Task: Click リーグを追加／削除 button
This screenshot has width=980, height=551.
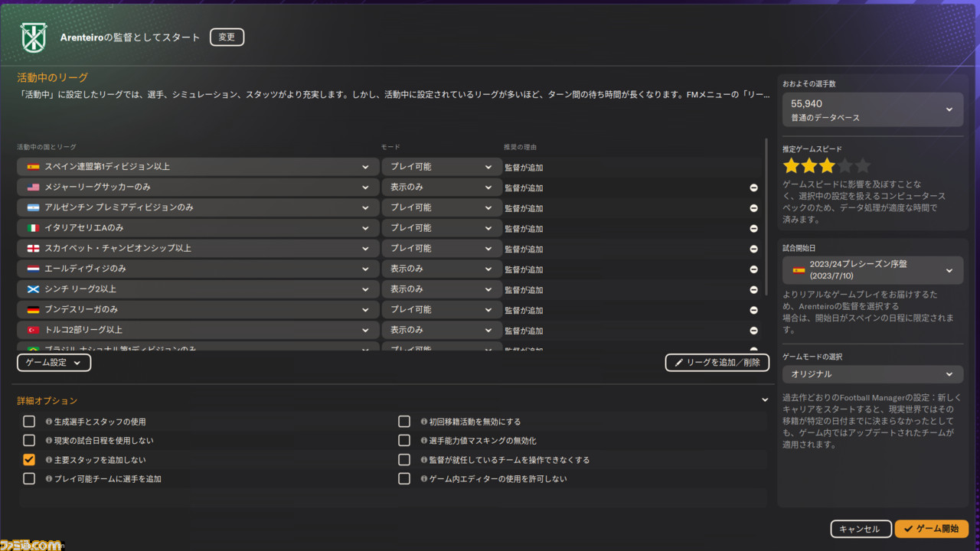Action: (x=717, y=363)
